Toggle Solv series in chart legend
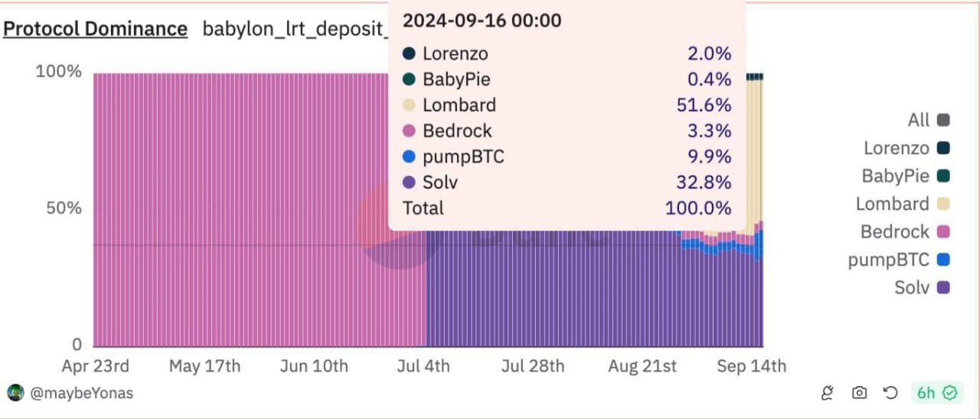980x419 pixels. tap(911, 288)
